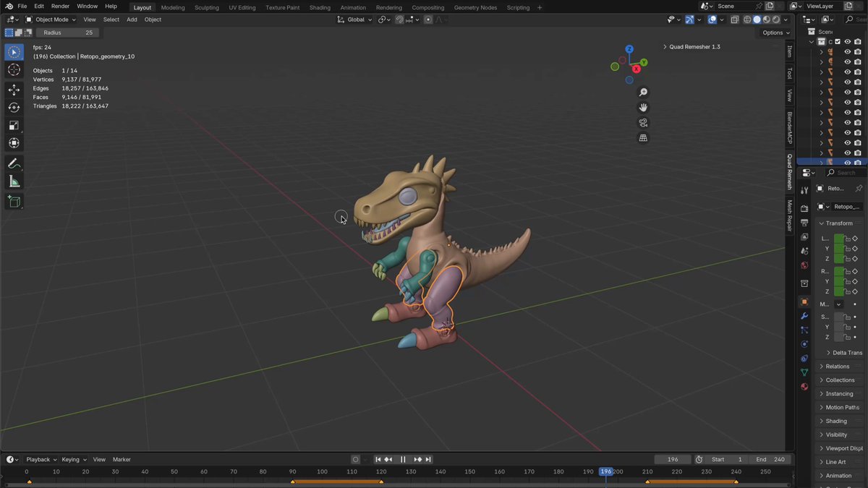Pick the Annotate pencil tool

pyautogui.click(x=14, y=163)
